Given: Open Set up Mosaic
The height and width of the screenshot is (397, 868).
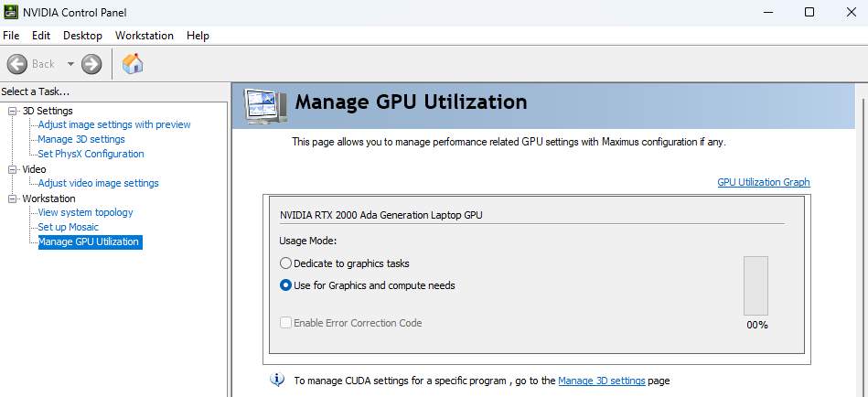Looking at the screenshot, I should point(68,227).
